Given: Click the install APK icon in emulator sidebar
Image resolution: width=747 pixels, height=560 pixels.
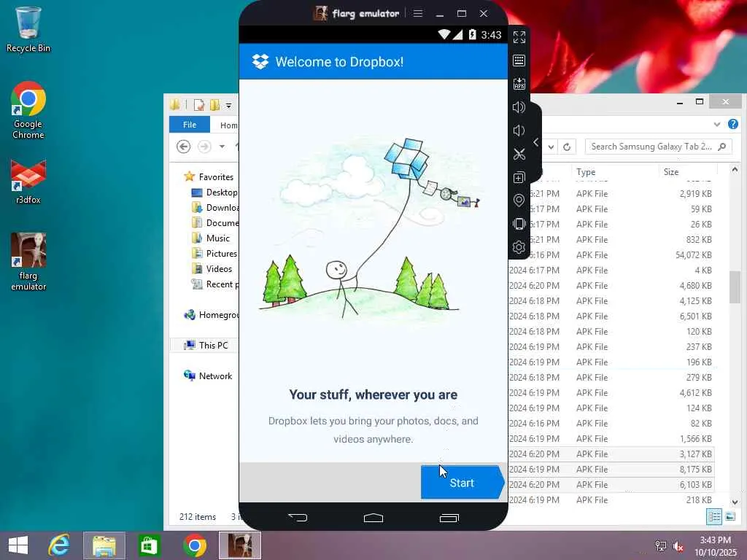Looking at the screenshot, I should (x=519, y=84).
